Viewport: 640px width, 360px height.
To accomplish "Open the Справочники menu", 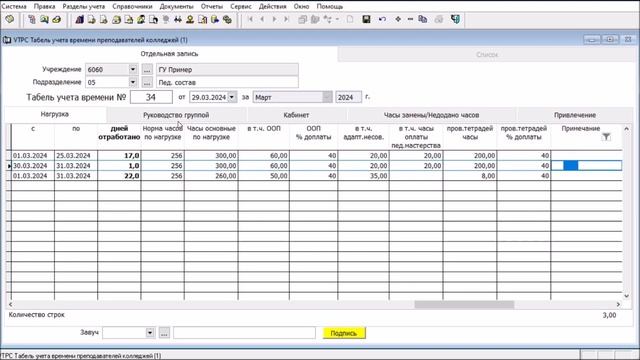I will click(x=132, y=7).
